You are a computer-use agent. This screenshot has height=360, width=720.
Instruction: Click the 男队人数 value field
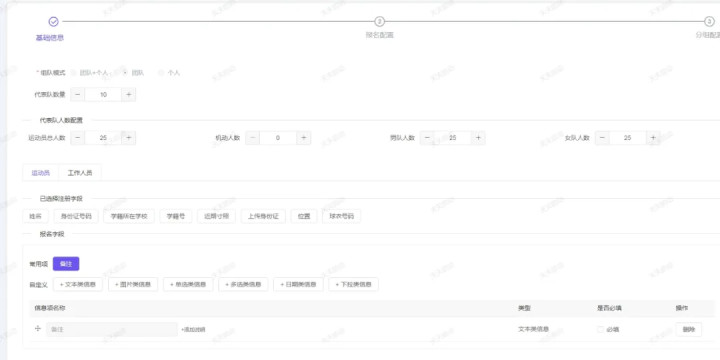[x=453, y=138]
